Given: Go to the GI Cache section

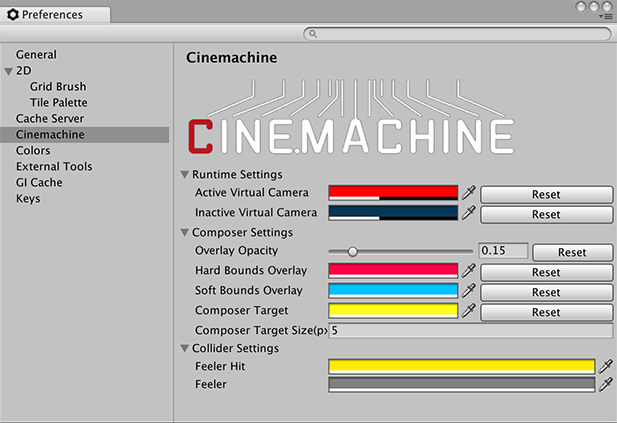Looking at the screenshot, I should [x=39, y=183].
